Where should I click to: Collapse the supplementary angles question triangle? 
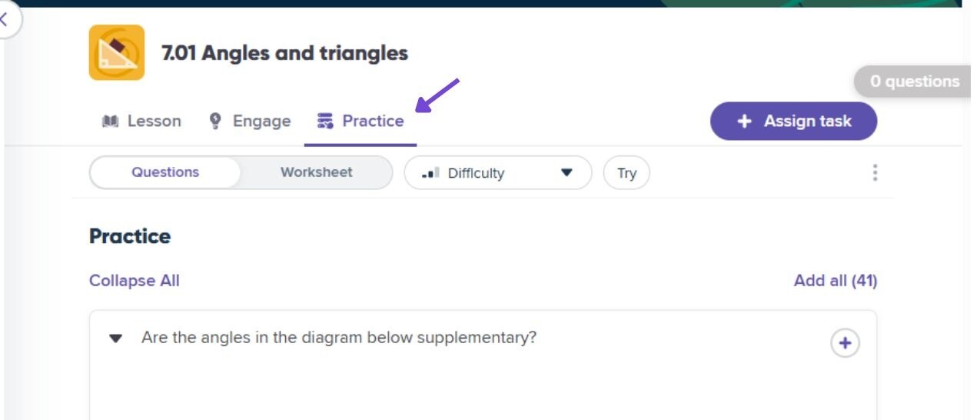click(115, 338)
